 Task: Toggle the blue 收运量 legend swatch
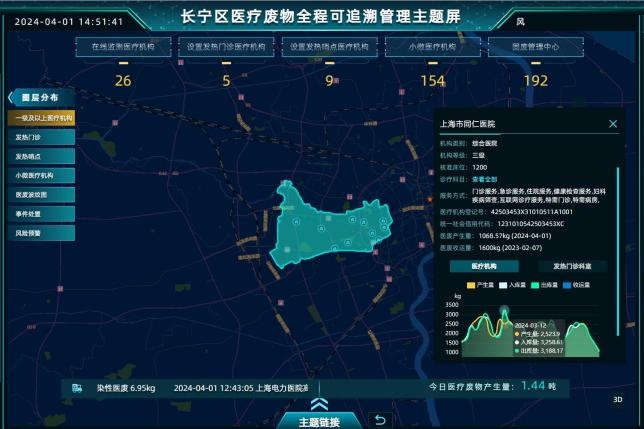pyautogui.click(x=567, y=285)
